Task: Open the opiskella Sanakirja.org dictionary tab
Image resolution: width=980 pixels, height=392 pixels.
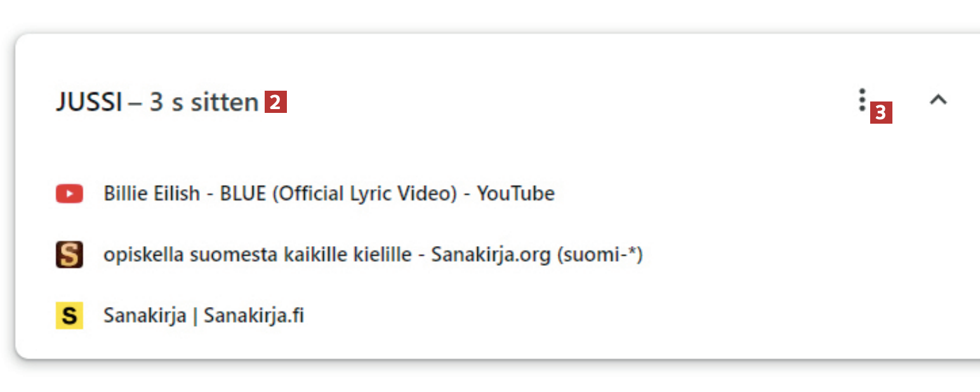Action: coord(373,255)
